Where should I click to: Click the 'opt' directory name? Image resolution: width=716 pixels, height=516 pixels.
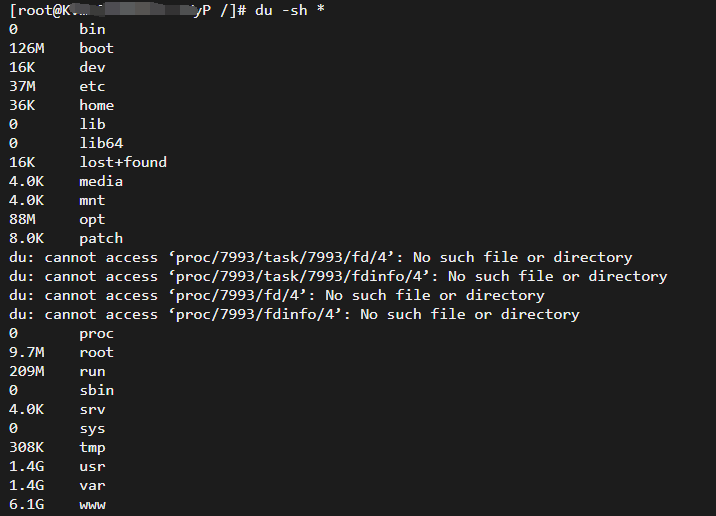pos(92,220)
